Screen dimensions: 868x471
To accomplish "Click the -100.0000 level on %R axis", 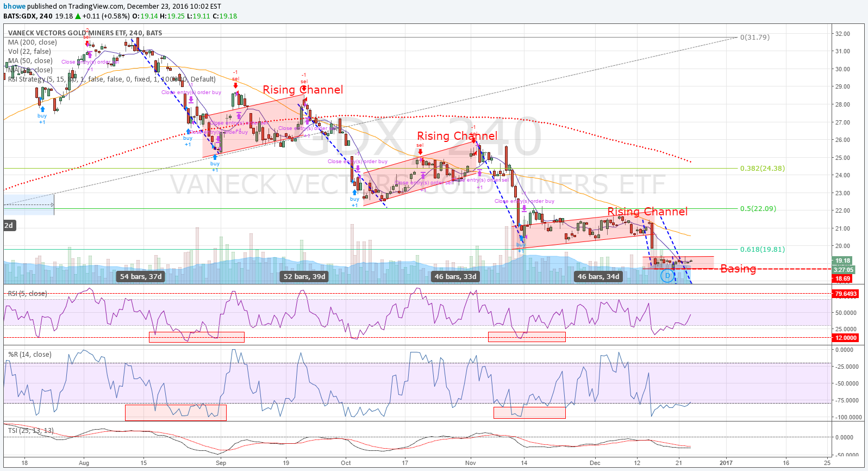I will (848, 418).
